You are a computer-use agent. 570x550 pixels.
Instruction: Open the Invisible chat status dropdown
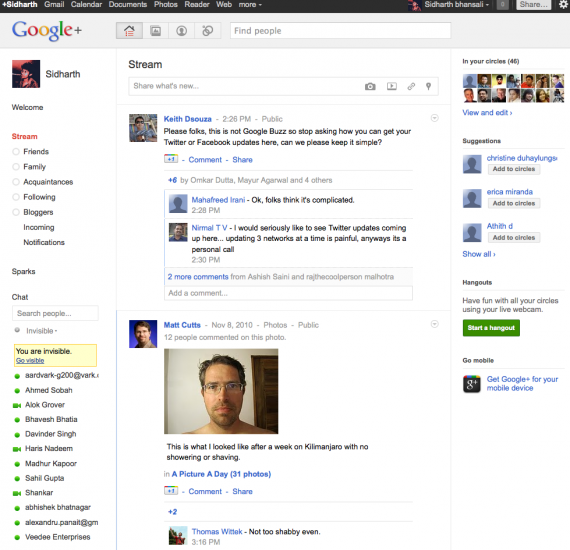coord(42,331)
